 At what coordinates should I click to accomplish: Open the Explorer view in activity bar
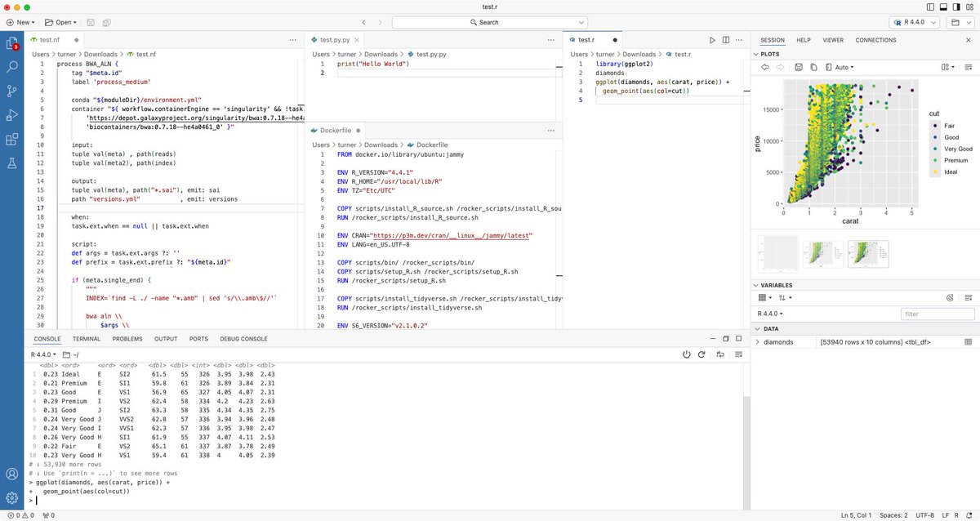click(x=12, y=43)
